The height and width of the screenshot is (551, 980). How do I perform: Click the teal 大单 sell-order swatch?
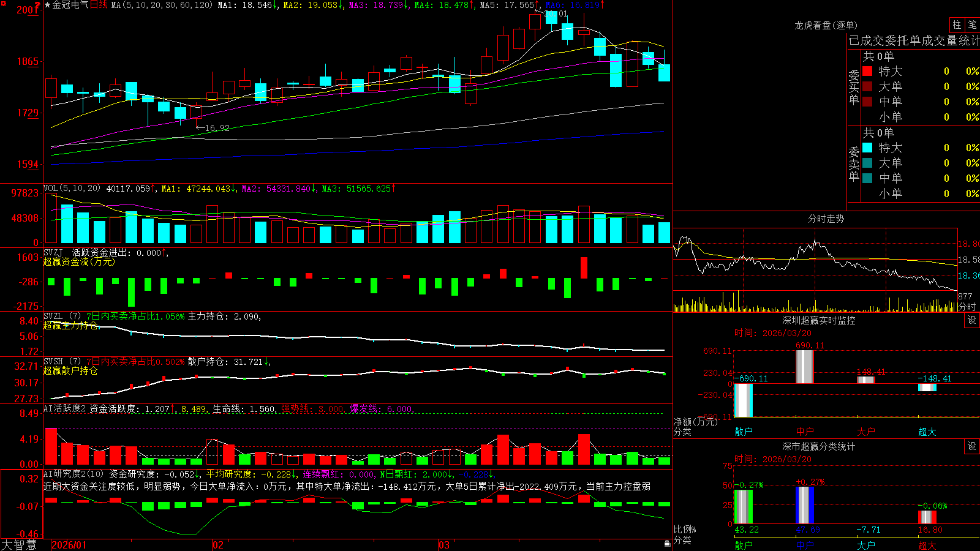coord(867,163)
